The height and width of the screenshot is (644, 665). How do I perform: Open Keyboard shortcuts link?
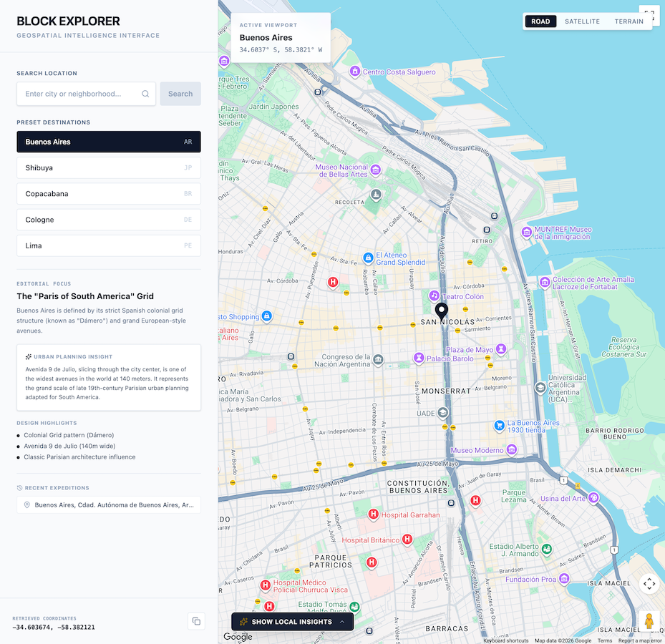[506, 640]
